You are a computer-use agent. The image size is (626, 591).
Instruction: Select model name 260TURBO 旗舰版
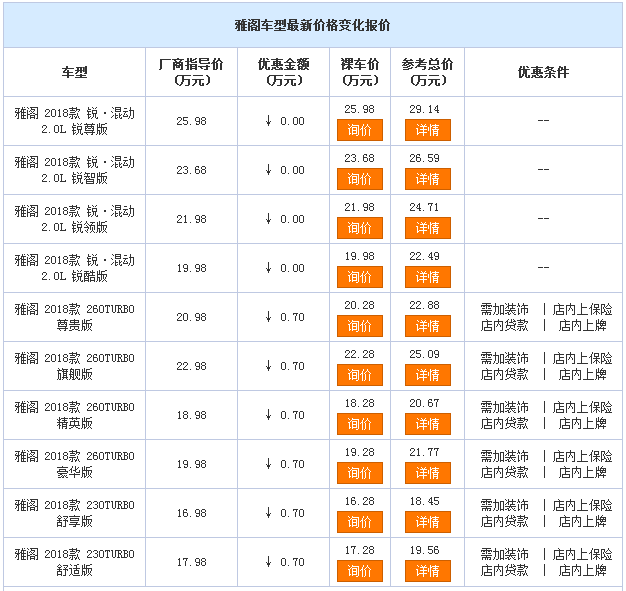[x=75, y=366]
